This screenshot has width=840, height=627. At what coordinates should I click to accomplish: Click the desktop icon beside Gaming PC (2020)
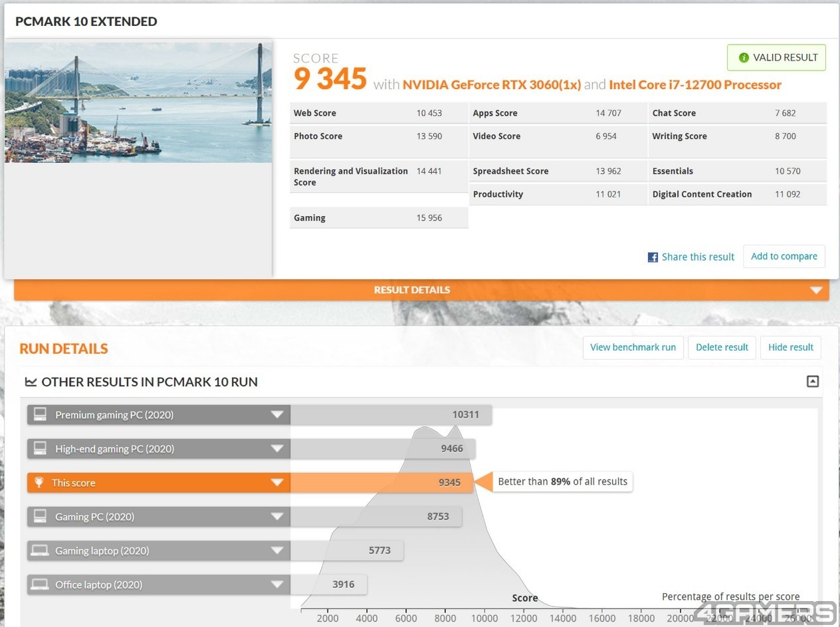coord(40,517)
